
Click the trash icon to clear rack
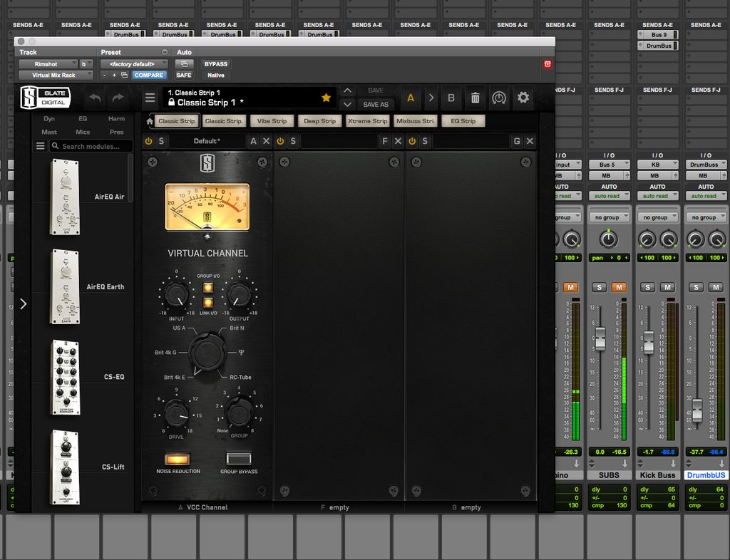pyautogui.click(x=475, y=98)
